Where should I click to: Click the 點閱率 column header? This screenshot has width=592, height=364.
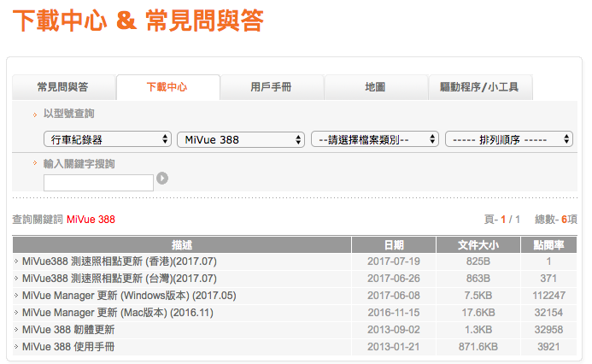point(548,245)
